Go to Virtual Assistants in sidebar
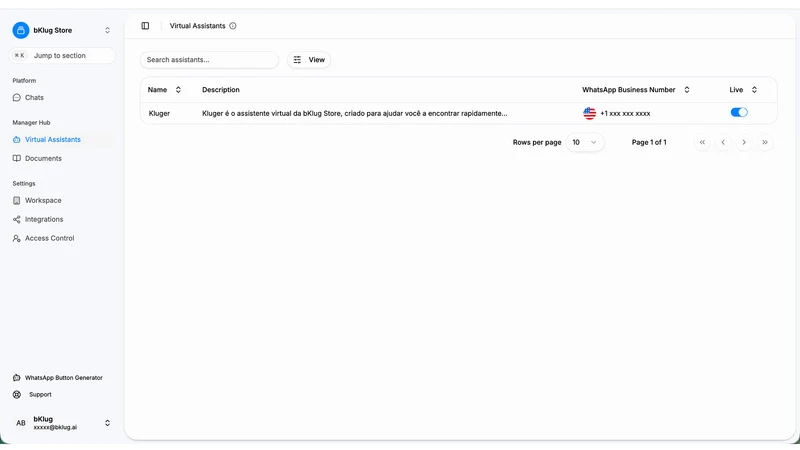Screen dimensions: 800x450 tap(53, 139)
